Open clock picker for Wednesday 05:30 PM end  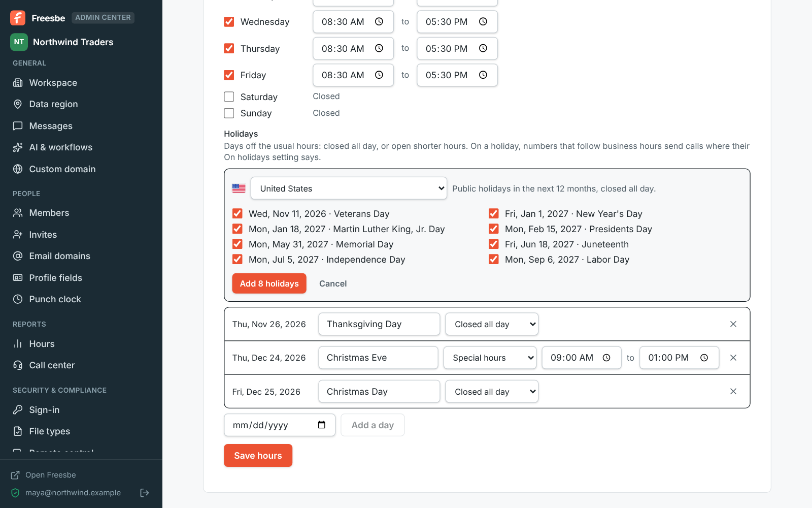pyautogui.click(x=483, y=22)
